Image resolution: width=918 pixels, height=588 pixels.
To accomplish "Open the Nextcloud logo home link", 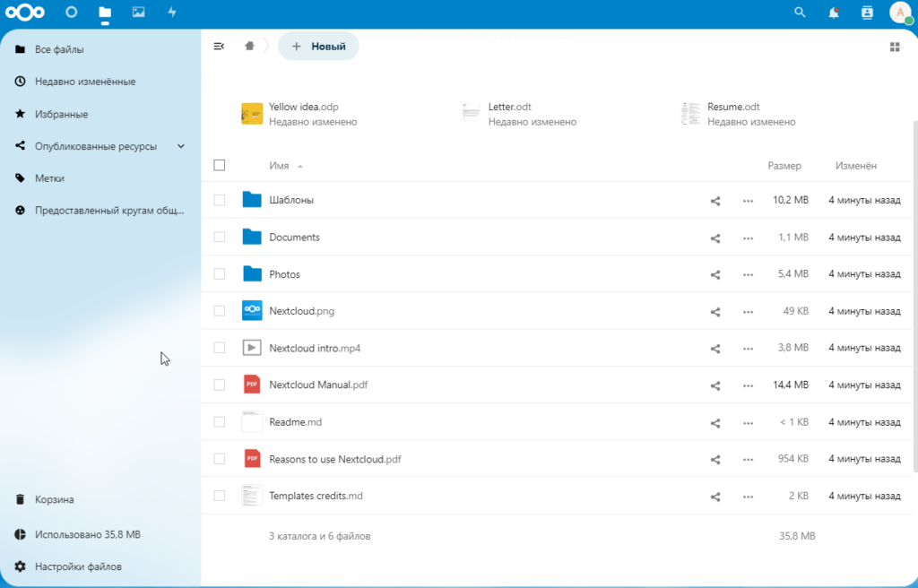I will click(x=24, y=13).
